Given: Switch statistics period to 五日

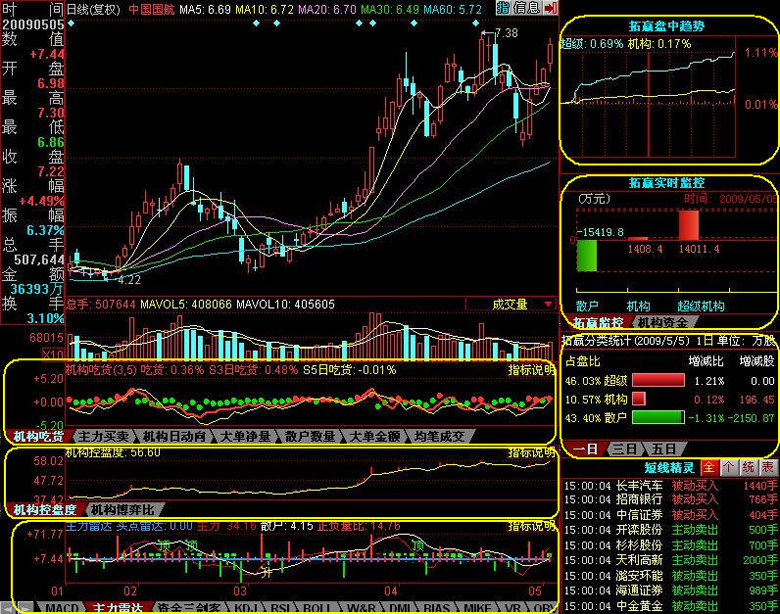Looking at the screenshot, I should [662, 449].
